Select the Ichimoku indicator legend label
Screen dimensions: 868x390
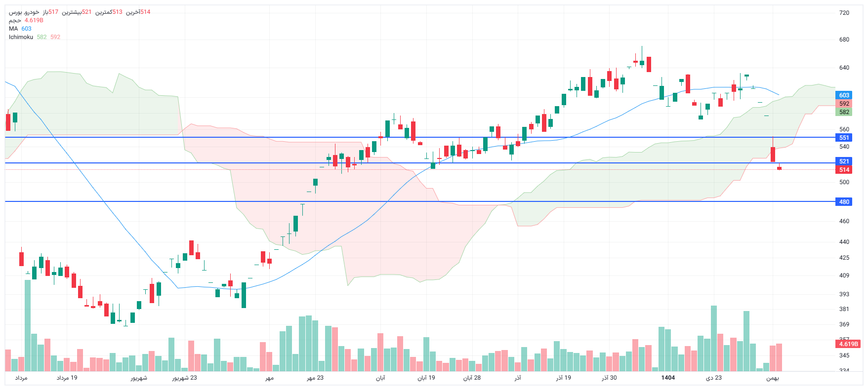point(21,37)
